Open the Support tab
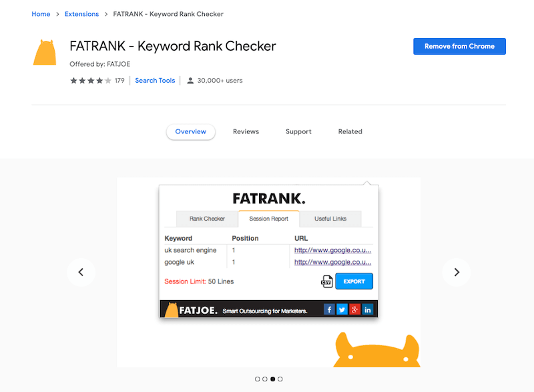The width and height of the screenshot is (534, 392). pos(298,132)
